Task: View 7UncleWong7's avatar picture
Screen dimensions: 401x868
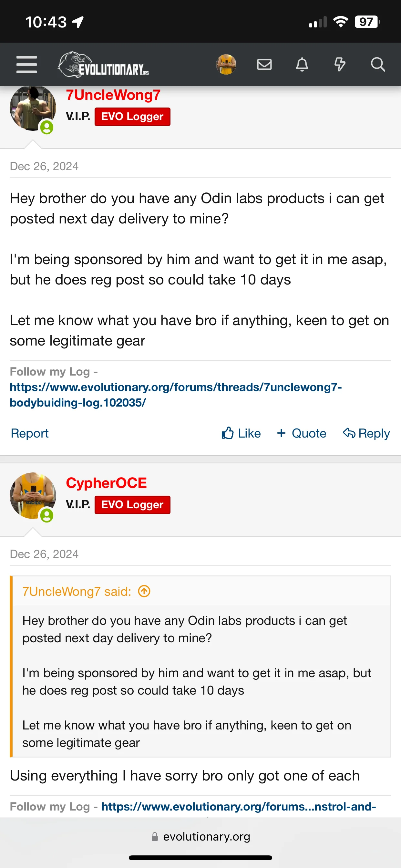Action: (33, 108)
